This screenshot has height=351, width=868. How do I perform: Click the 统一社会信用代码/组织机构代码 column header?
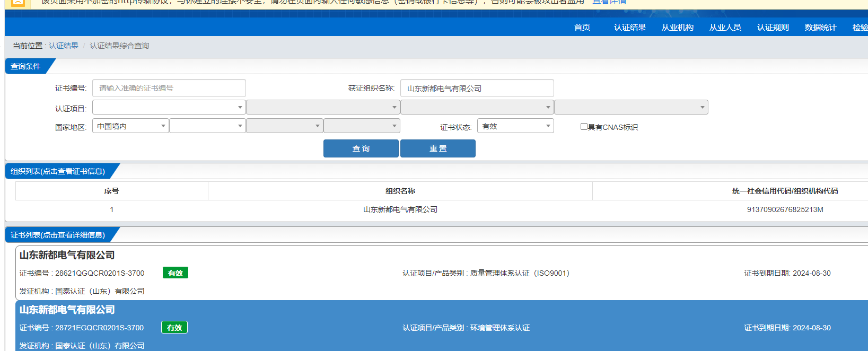[x=785, y=191]
